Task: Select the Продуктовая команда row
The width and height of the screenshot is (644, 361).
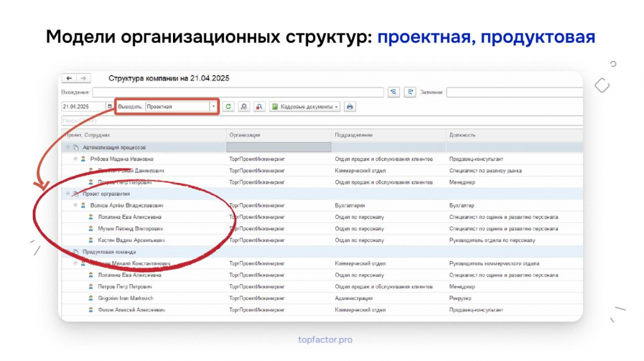Action: tap(323, 252)
